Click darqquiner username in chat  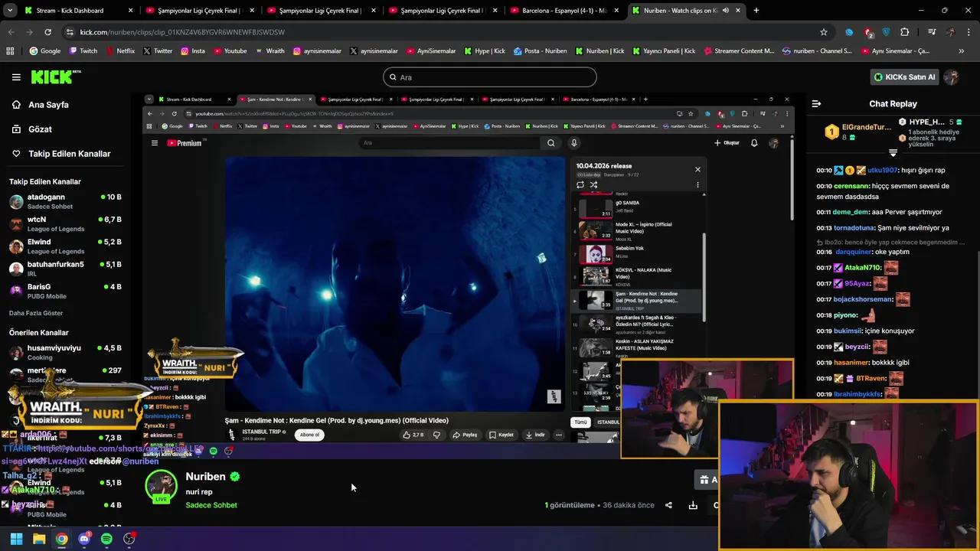(853, 252)
